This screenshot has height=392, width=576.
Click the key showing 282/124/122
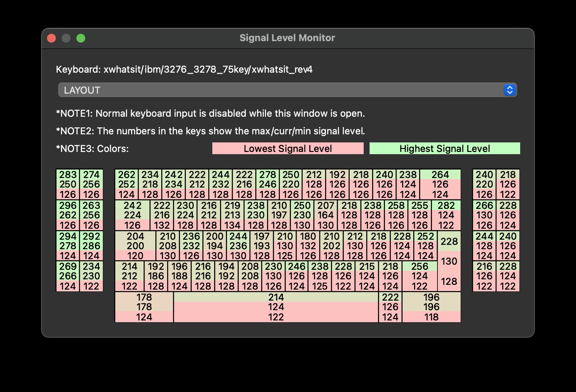pyautogui.click(x=446, y=215)
